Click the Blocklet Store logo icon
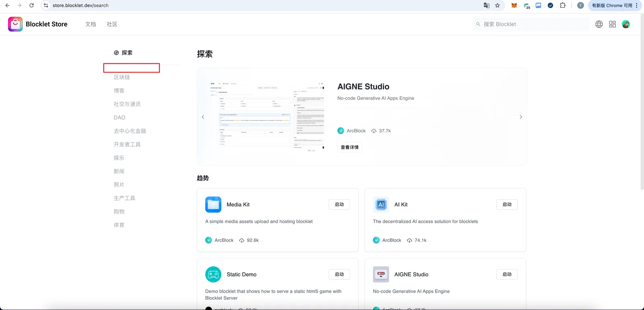The height and width of the screenshot is (310, 644). pos(15,24)
